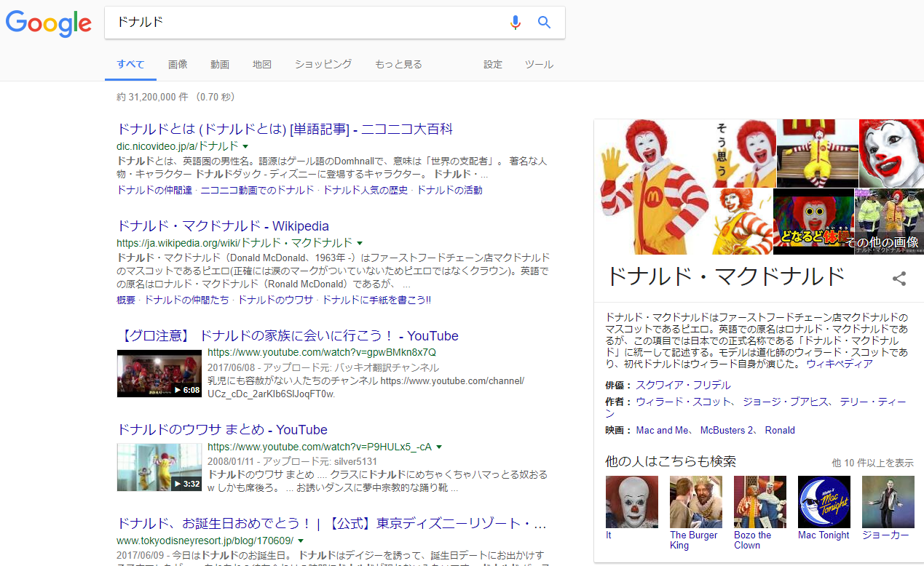Image resolution: width=924 pixels, height=566 pixels.
Task: Open the 設定 menu
Action: coord(493,64)
